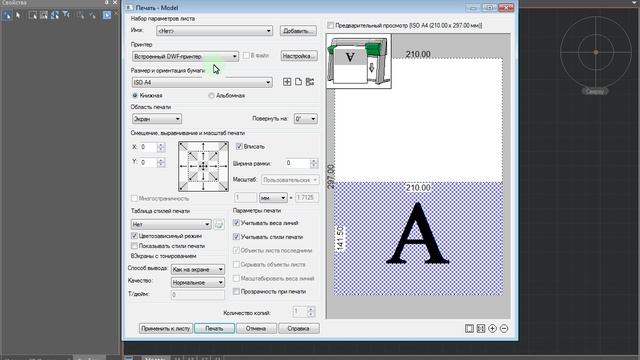Enable Показывать стили печати checkbox

click(134, 246)
